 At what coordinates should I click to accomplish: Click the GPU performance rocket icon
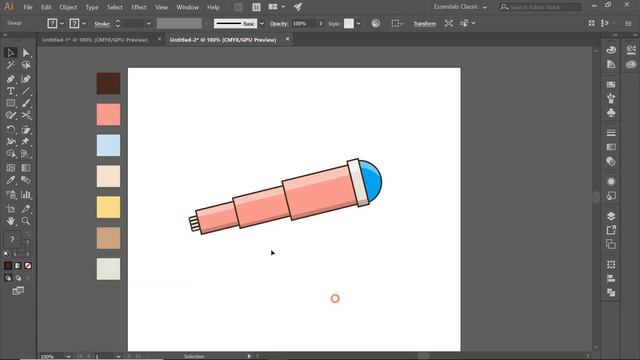298,7
